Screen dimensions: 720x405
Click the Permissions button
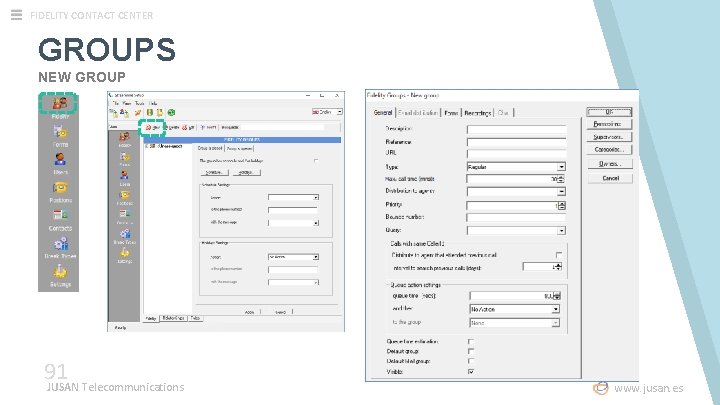pos(609,124)
